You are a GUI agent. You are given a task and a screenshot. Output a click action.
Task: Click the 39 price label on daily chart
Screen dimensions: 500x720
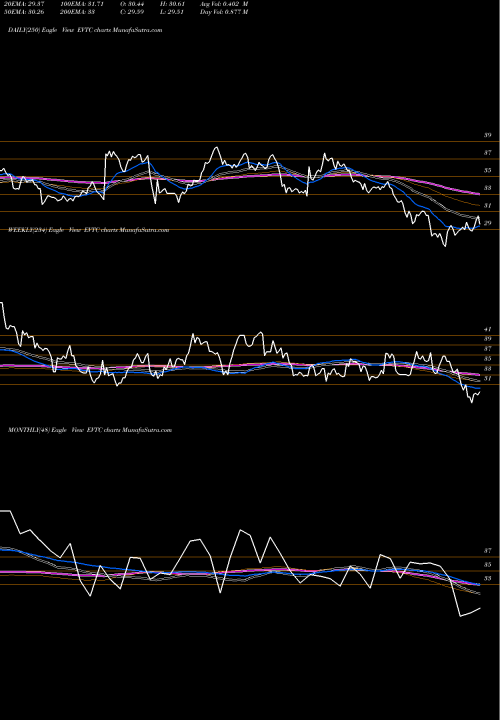tap(488, 135)
